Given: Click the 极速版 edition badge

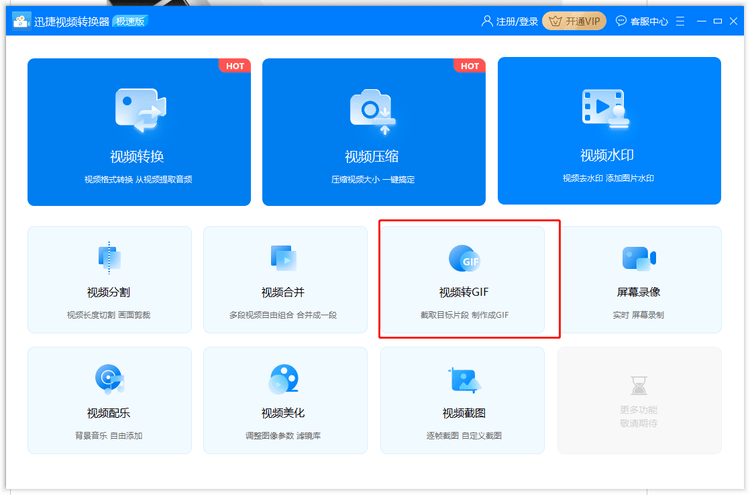Looking at the screenshot, I should (130, 21).
